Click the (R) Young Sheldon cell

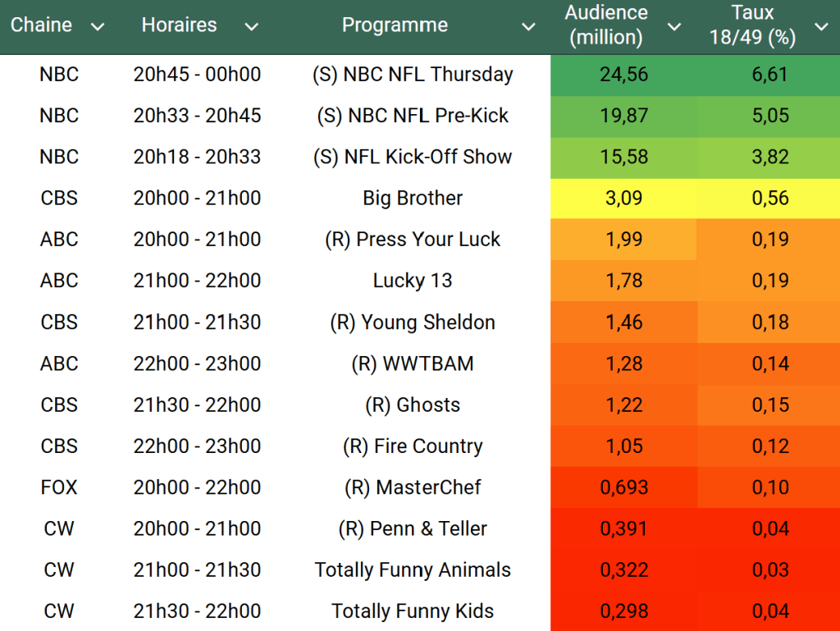click(x=413, y=322)
